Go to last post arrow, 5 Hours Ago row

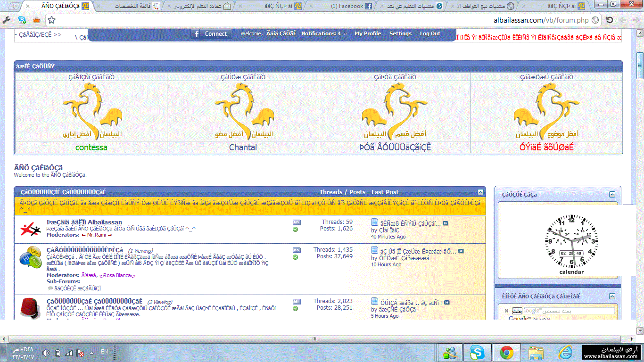447,303
